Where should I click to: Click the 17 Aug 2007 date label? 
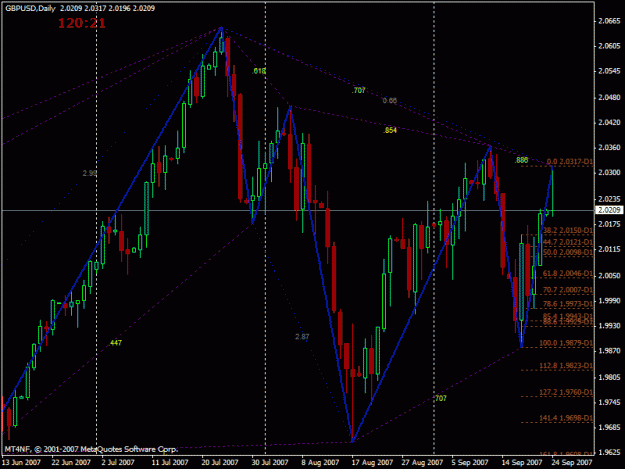coord(372,462)
